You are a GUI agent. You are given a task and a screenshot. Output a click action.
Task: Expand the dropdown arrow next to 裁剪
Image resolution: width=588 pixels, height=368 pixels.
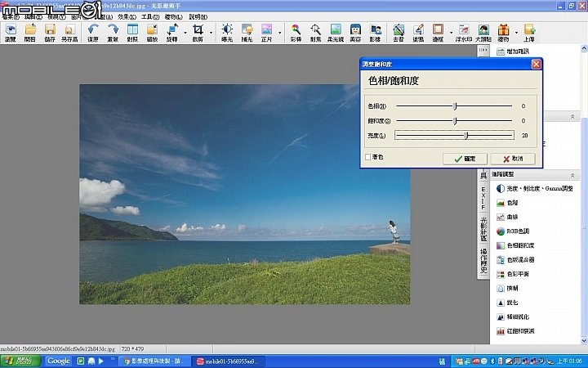pos(210,33)
